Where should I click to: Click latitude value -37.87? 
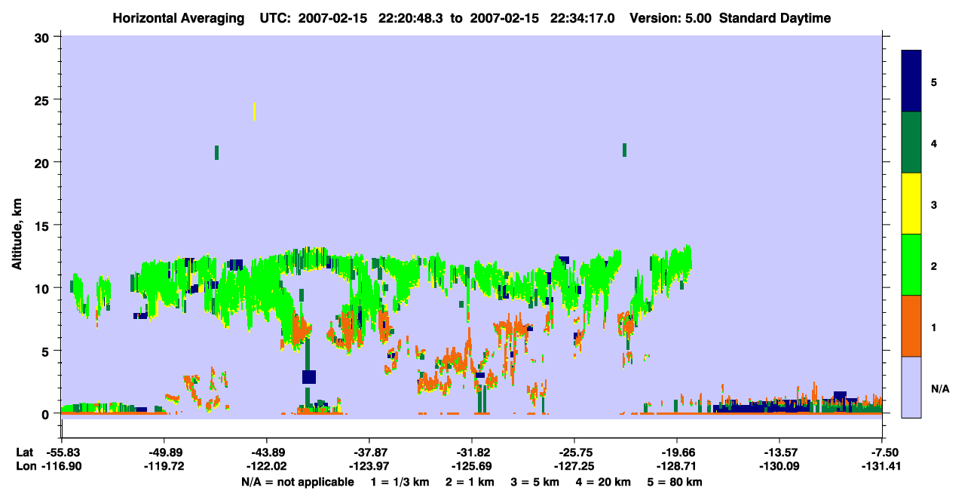(369, 452)
